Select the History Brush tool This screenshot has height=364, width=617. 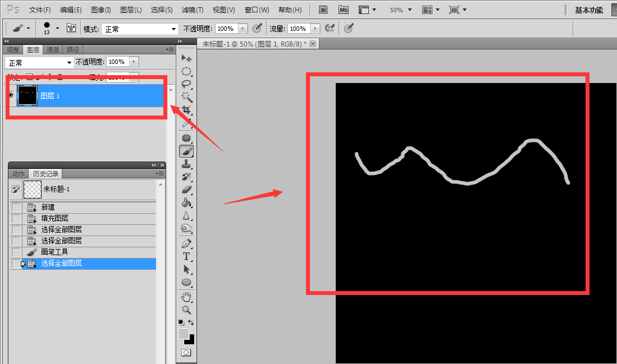pyautogui.click(x=186, y=177)
